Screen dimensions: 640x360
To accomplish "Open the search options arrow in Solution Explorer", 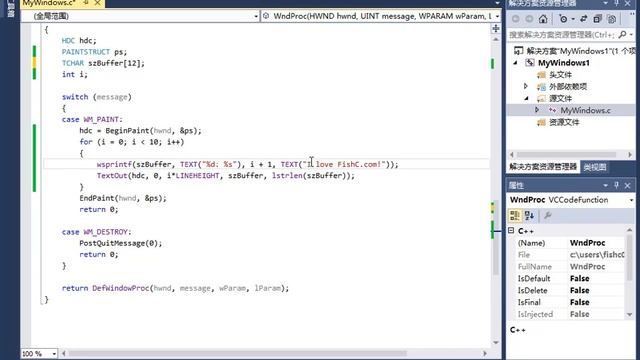I will click(631, 35).
